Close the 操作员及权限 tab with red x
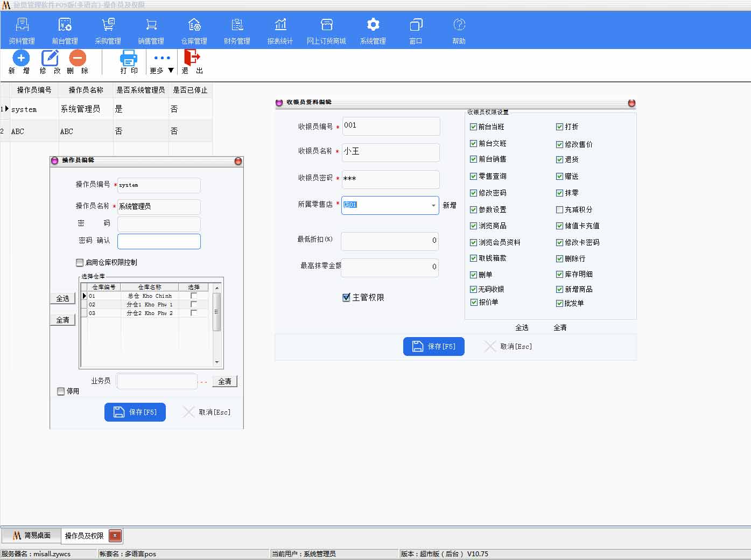Image resolution: width=751 pixels, height=560 pixels. point(115,536)
